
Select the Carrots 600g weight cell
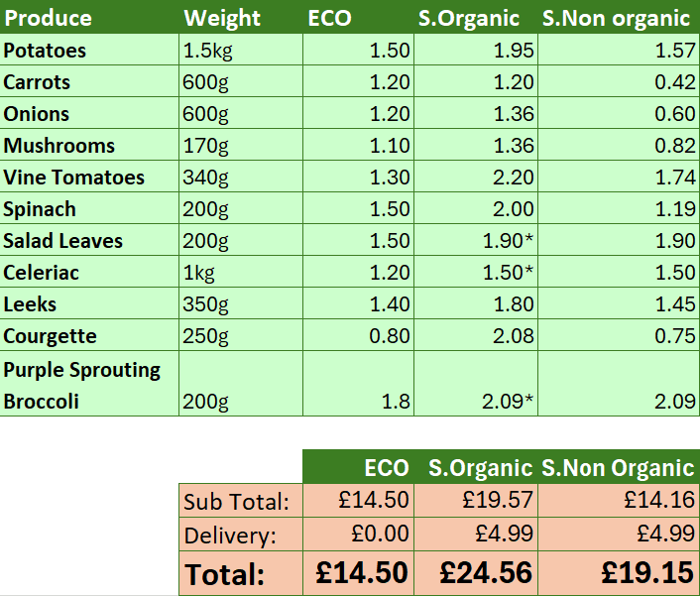coord(241,82)
